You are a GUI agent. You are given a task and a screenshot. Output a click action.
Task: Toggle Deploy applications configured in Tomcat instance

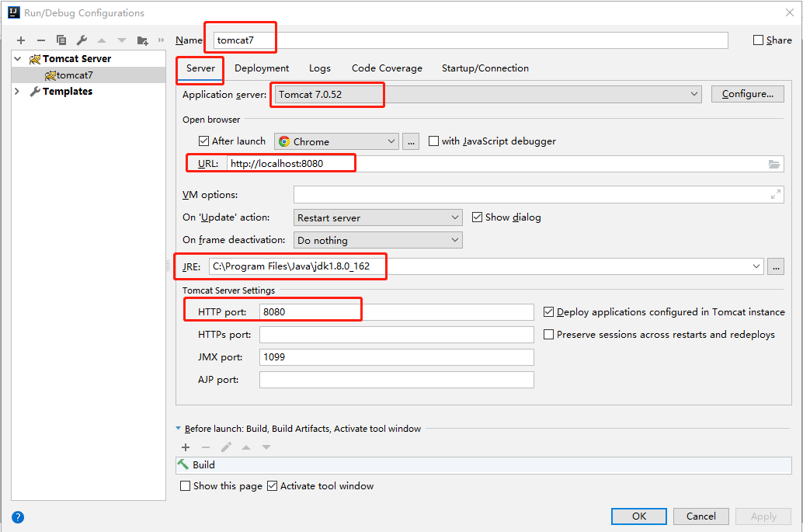click(x=548, y=312)
